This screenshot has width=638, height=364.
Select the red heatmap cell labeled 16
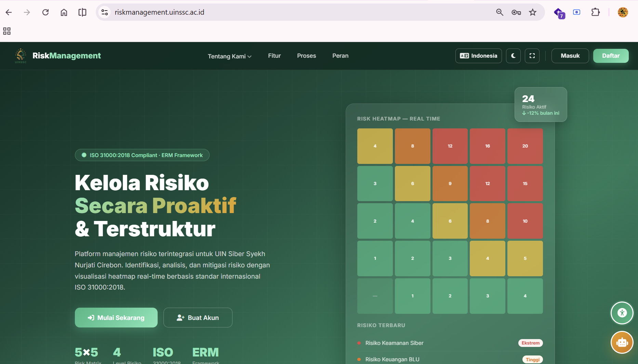(487, 146)
